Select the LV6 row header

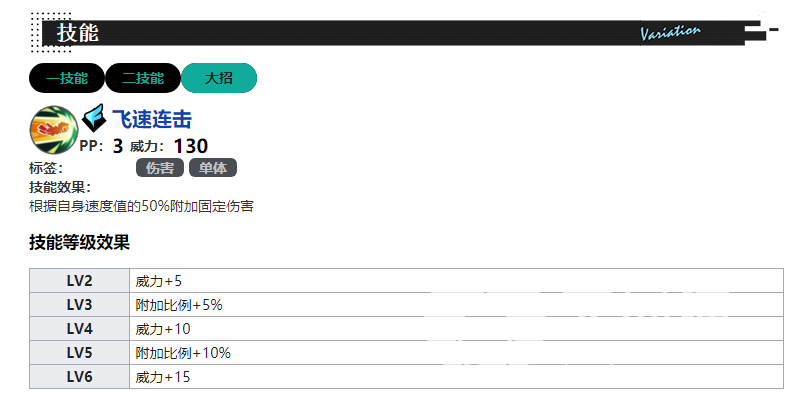point(79,377)
